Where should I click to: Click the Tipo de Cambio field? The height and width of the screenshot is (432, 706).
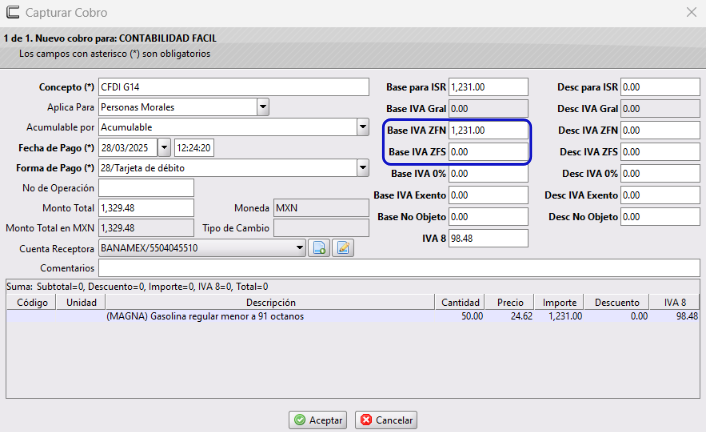tap(321, 228)
